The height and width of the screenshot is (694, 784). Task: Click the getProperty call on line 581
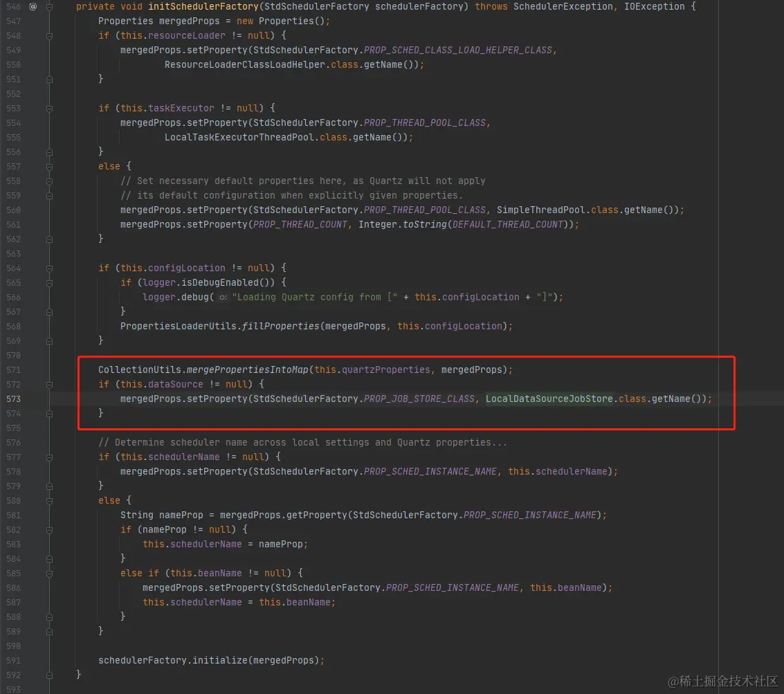pyautogui.click(x=316, y=515)
